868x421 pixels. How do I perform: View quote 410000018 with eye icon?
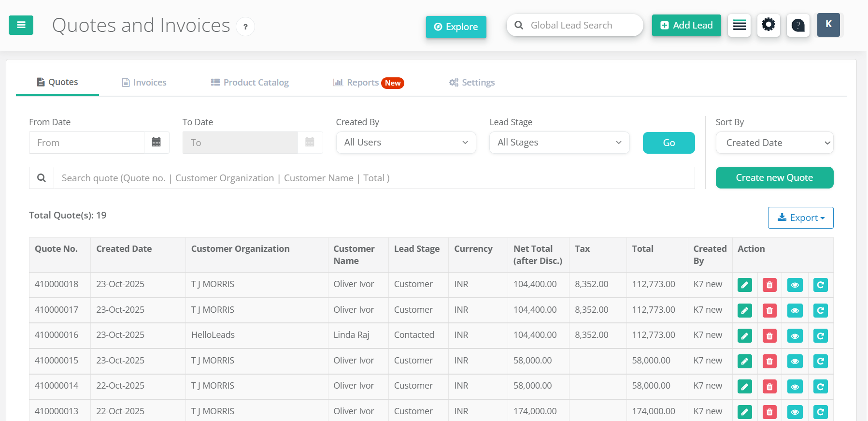[x=795, y=285]
